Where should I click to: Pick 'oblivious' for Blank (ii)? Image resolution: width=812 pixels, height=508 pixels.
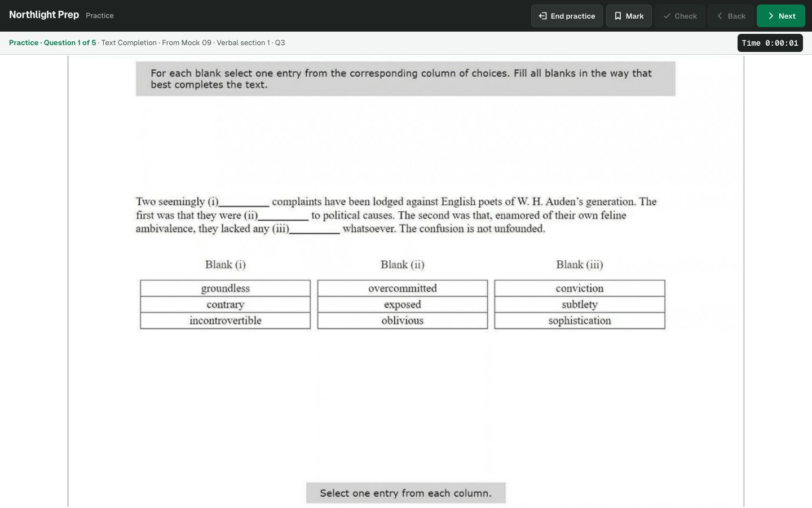pos(403,321)
